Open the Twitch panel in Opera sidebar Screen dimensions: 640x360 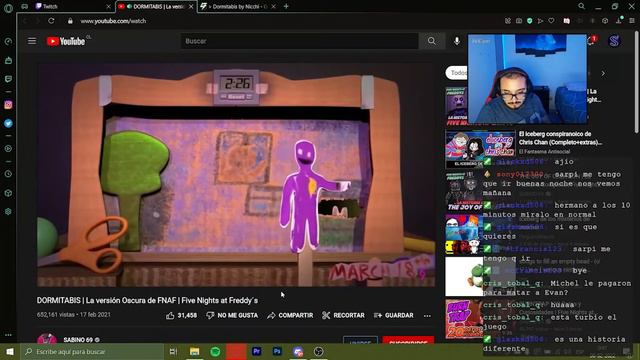pyautogui.click(x=8, y=79)
